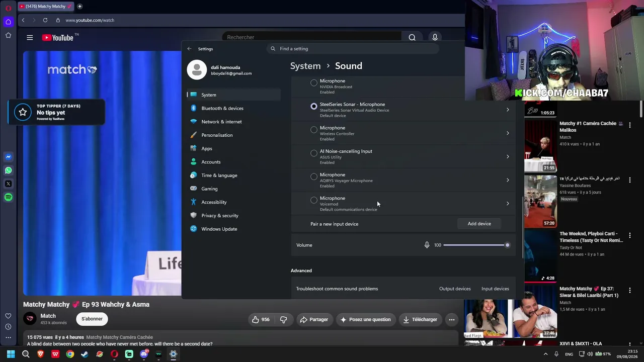Open X (Twitter) in the Opera sidebar

(x=8, y=184)
